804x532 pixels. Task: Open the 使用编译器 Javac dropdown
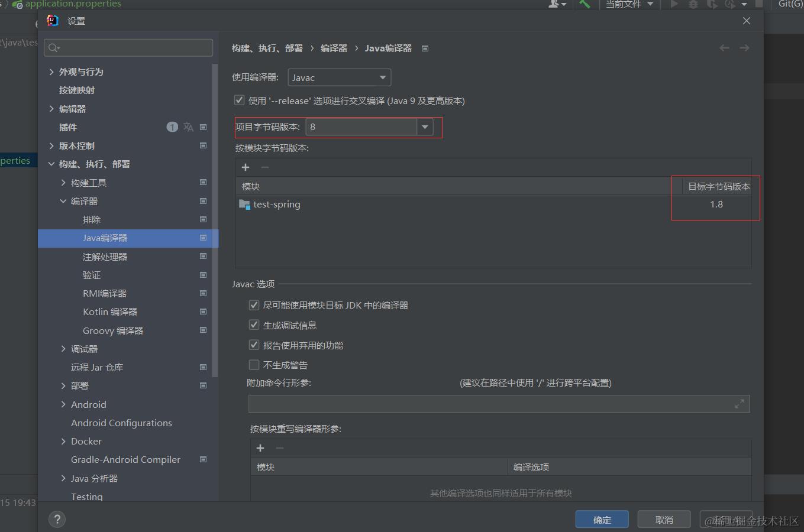tap(339, 77)
